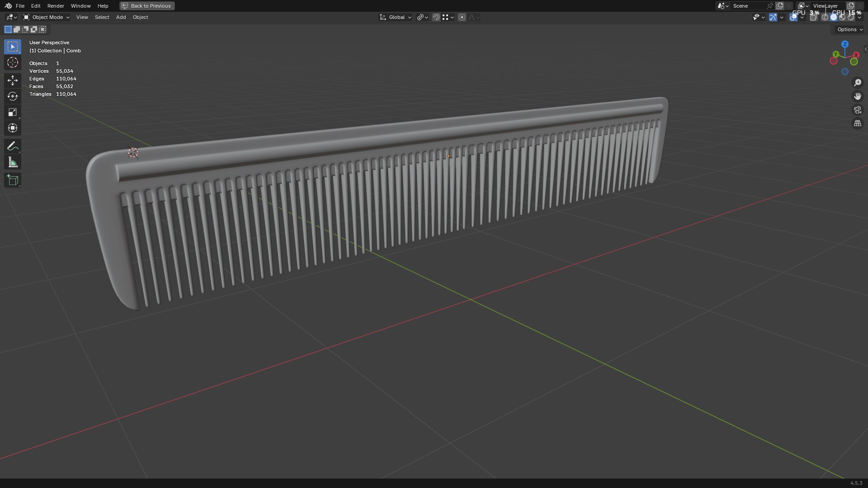868x488 pixels.
Task: Set selection mode to Subtract
Action: pos(25,29)
